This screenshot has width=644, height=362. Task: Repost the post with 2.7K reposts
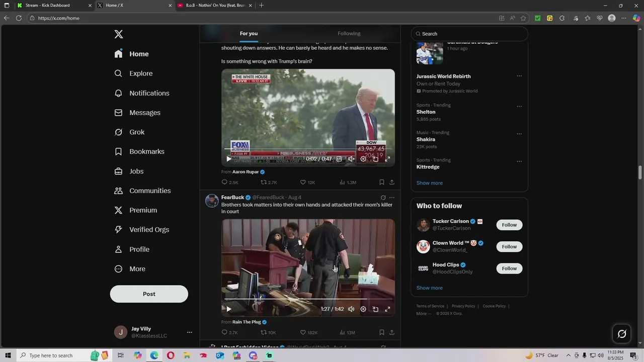269,183
